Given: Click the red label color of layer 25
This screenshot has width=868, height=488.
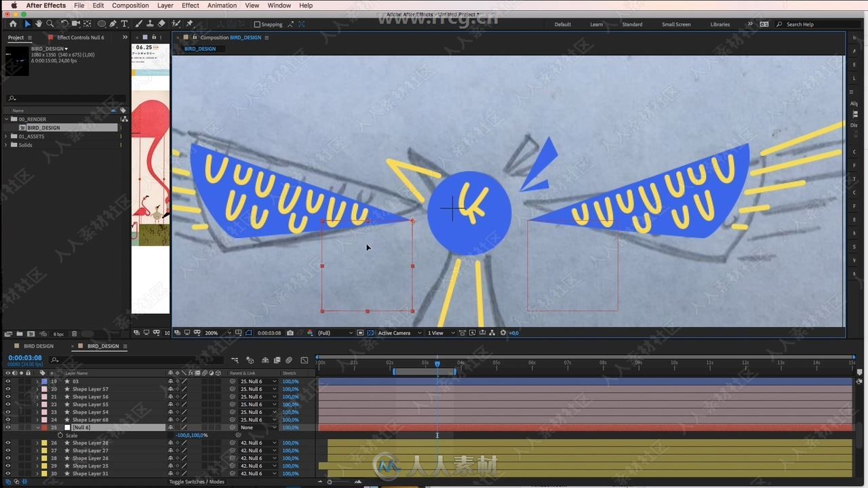Looking at the screenshot, I should [45, 428].
